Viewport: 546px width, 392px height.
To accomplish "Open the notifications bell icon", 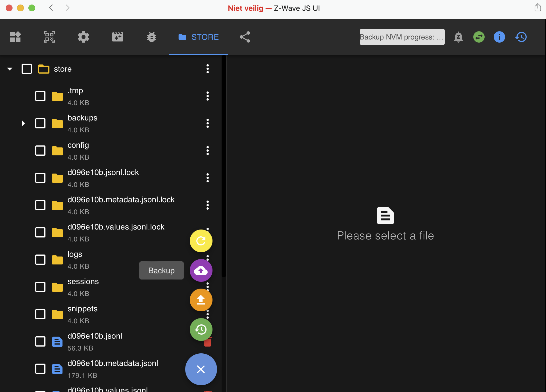I will click(x=459, y=37).
